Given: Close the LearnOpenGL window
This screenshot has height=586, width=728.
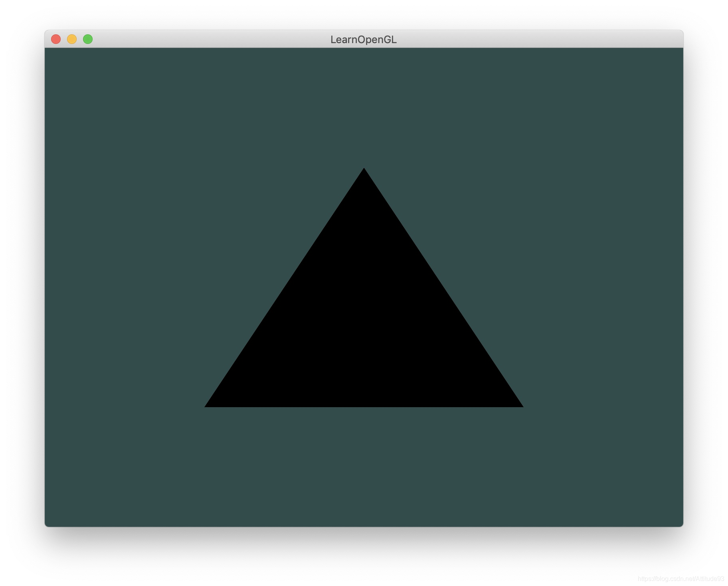Looking at the screenshot, I should tap(56, 39).
